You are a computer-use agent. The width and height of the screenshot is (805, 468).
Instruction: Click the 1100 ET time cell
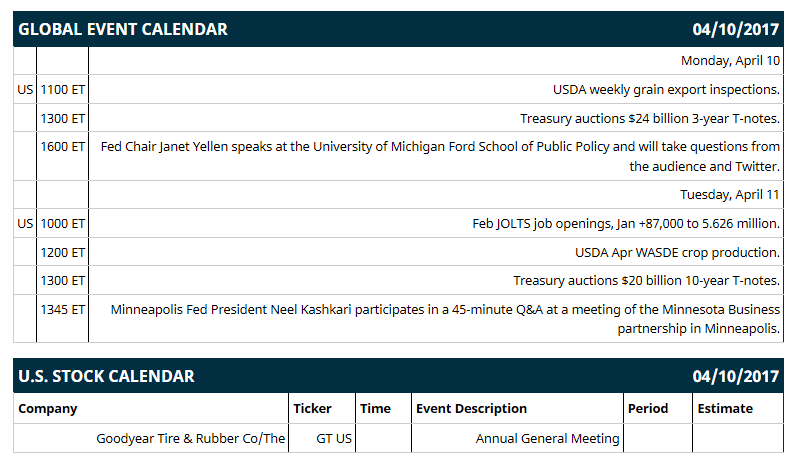pyautogui.click(x=63, y=90)
